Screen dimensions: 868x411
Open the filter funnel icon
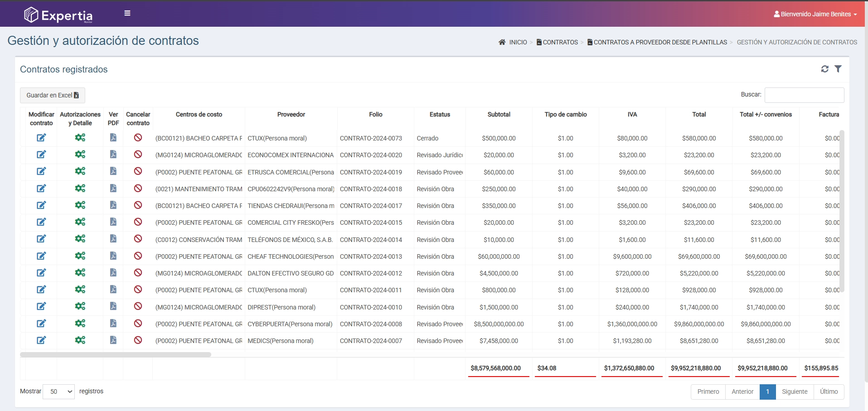point(838,69)
